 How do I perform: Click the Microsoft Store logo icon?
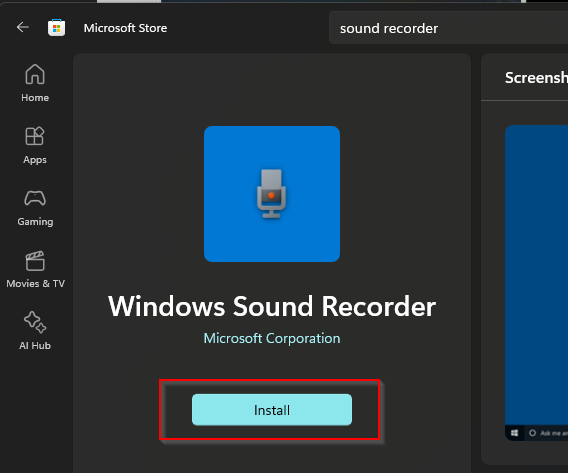(x=57, y=28)
